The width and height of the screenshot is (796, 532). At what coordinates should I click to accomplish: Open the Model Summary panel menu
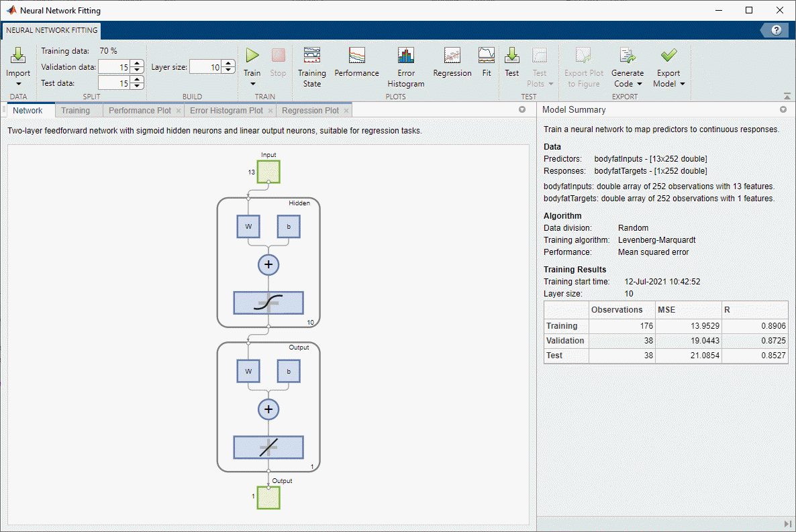pos(783,109)
